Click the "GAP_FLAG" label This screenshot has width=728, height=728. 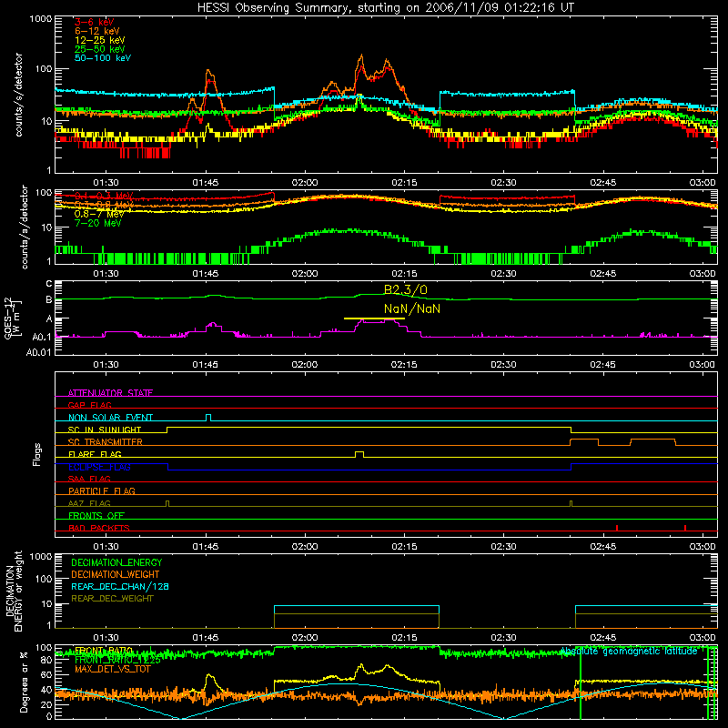[89, 405]
